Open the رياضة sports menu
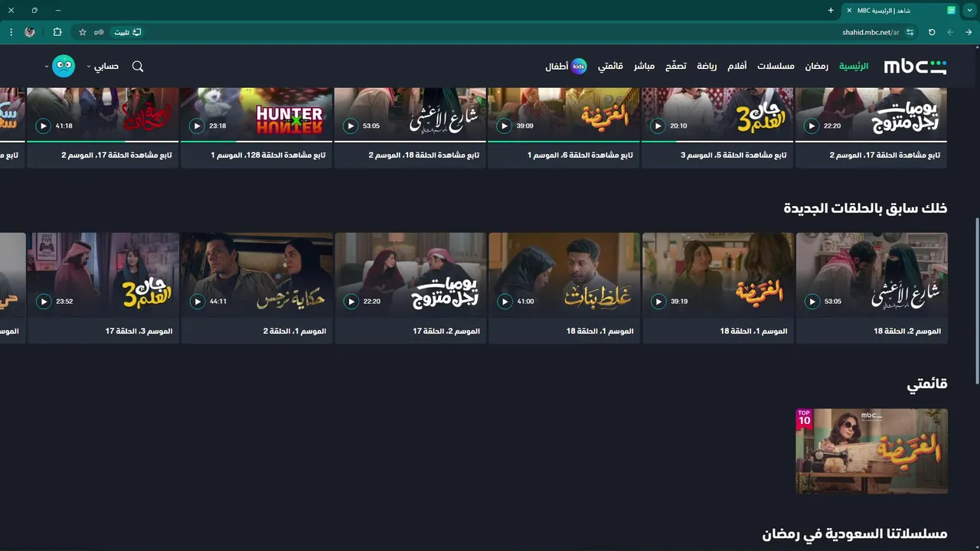 707,67
